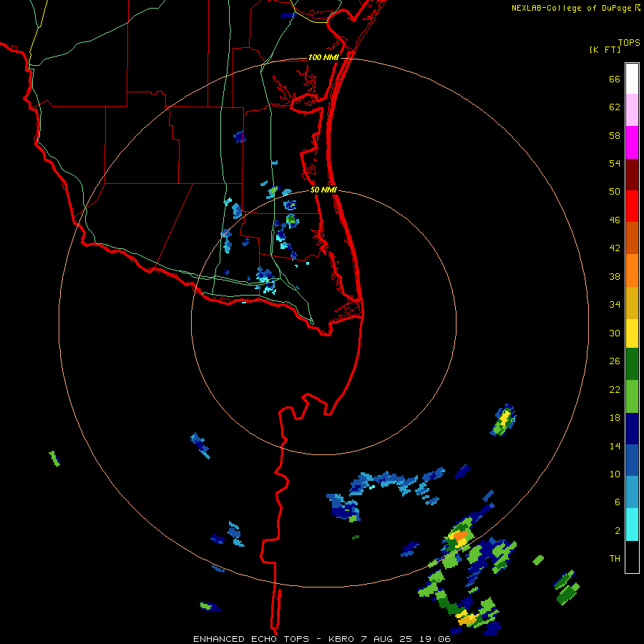Screen dimensions: 644x644
Task: Click the light blue legend swatch
Action: [x=632, y=492]
